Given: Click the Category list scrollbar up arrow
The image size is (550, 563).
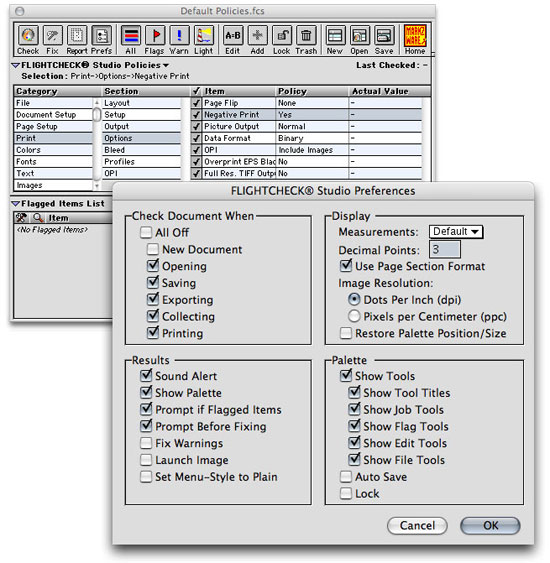Looking at the screenshot, I should (97, 103).
